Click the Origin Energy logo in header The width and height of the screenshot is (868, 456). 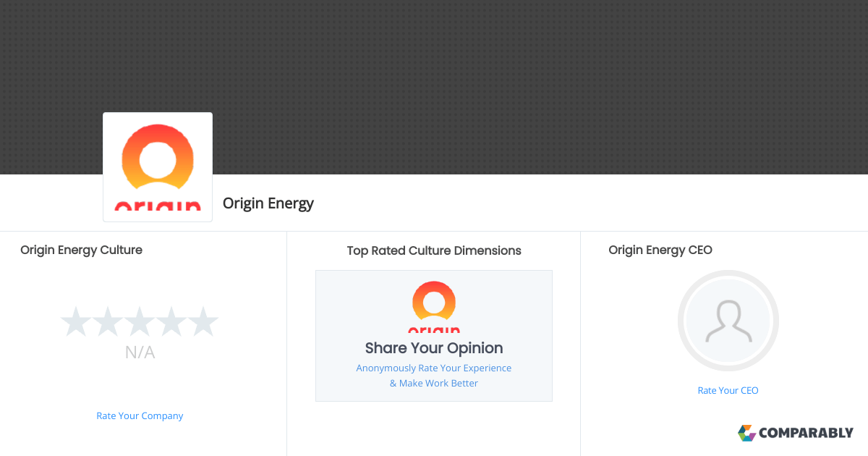coord(158,166)
